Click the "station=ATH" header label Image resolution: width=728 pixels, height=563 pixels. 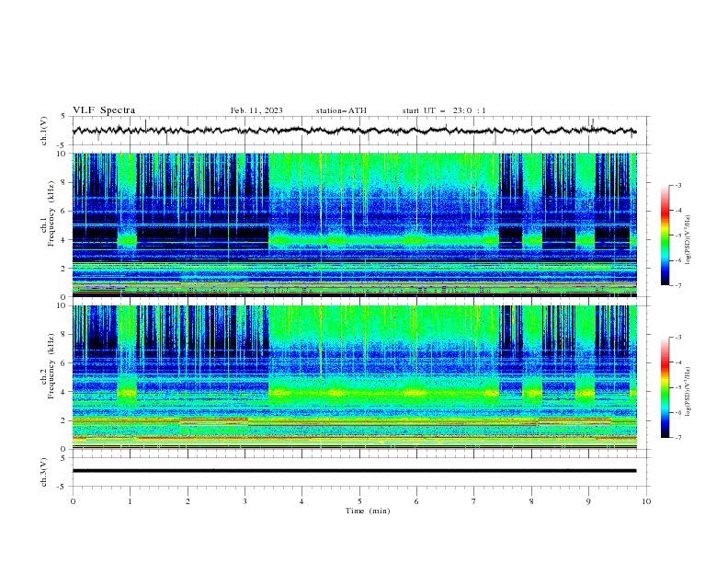[x=341, y=110]
